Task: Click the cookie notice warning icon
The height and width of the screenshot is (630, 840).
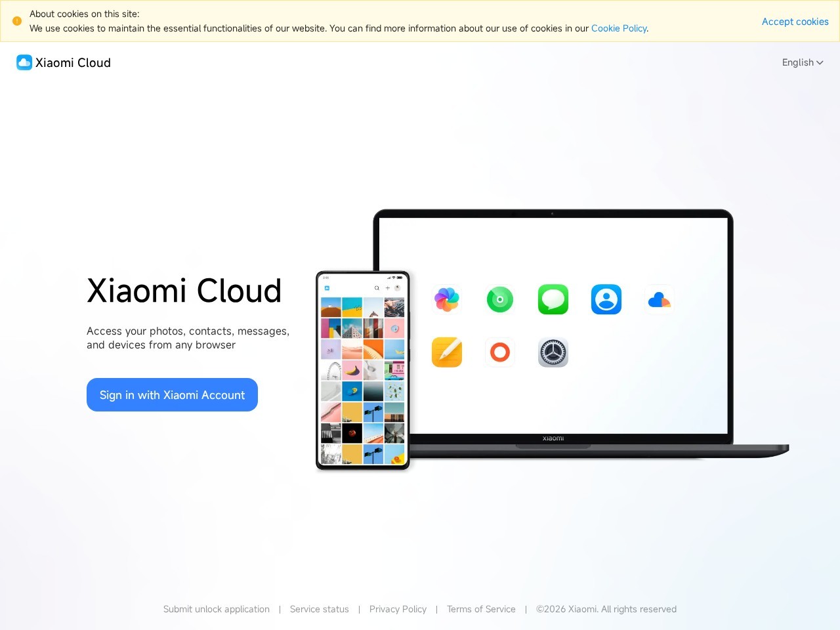Action: (17, 21)
